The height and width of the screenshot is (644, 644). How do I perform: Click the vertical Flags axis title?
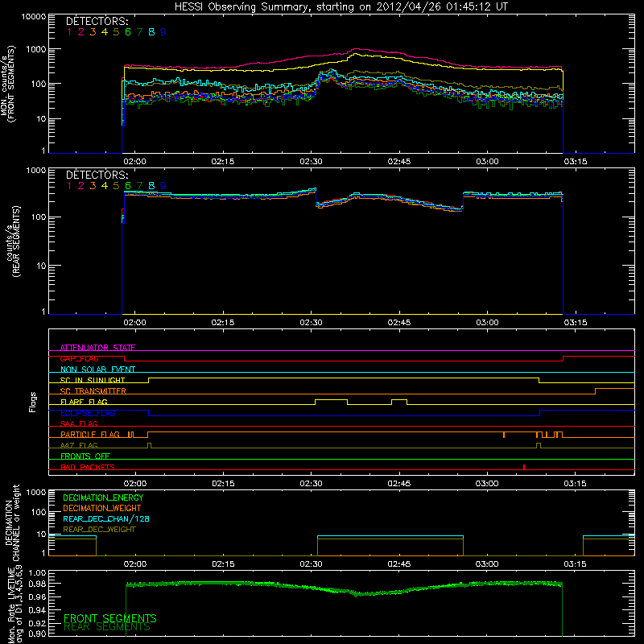tap(33, 402)
